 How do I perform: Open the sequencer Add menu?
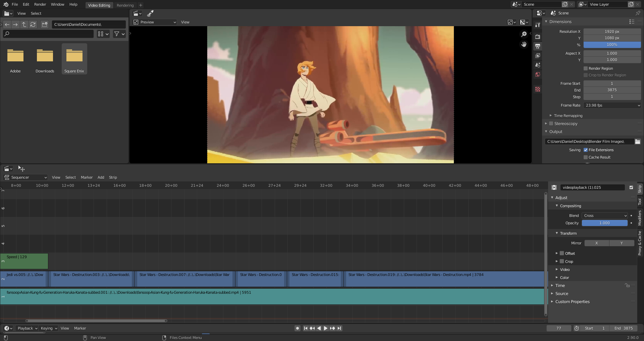101,177
